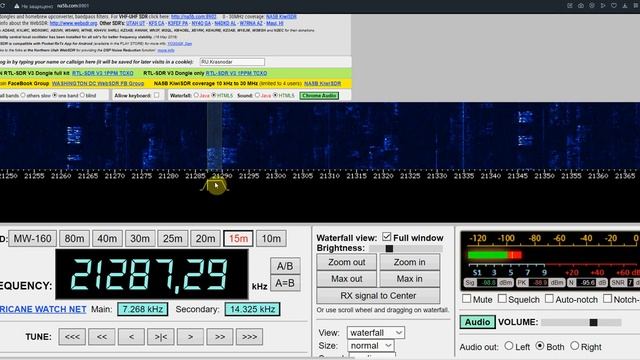The height and width of the screenshot is (360, 640).
Task: Click the yellow passband tuning marker
Action: click(215, 186)
